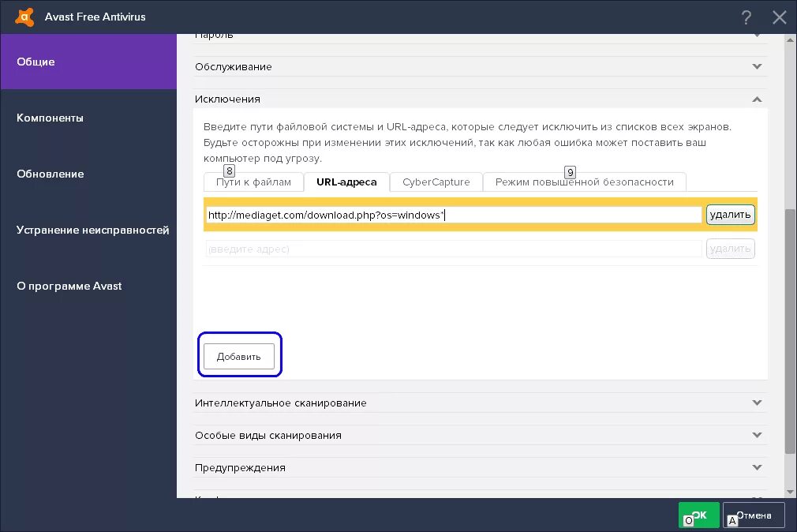Confirm settings with the OK button

699,515
